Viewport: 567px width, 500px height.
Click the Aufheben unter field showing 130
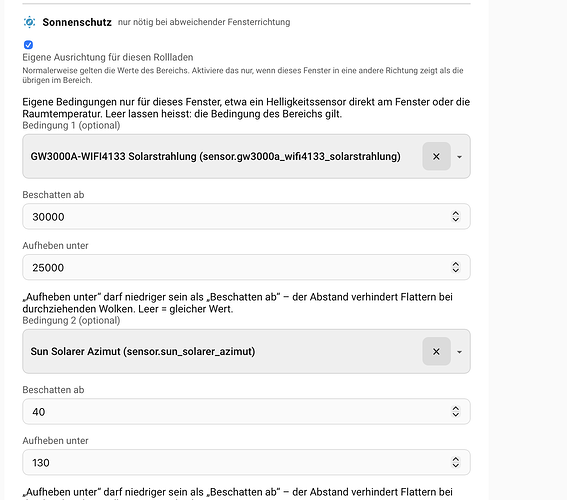[x=246, y=462]
